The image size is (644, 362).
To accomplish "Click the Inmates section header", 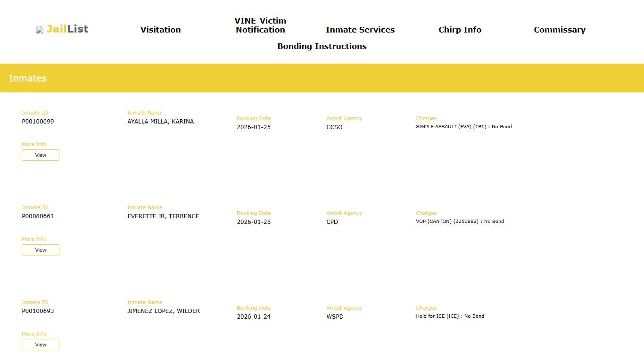I will (x=28, y=78).
